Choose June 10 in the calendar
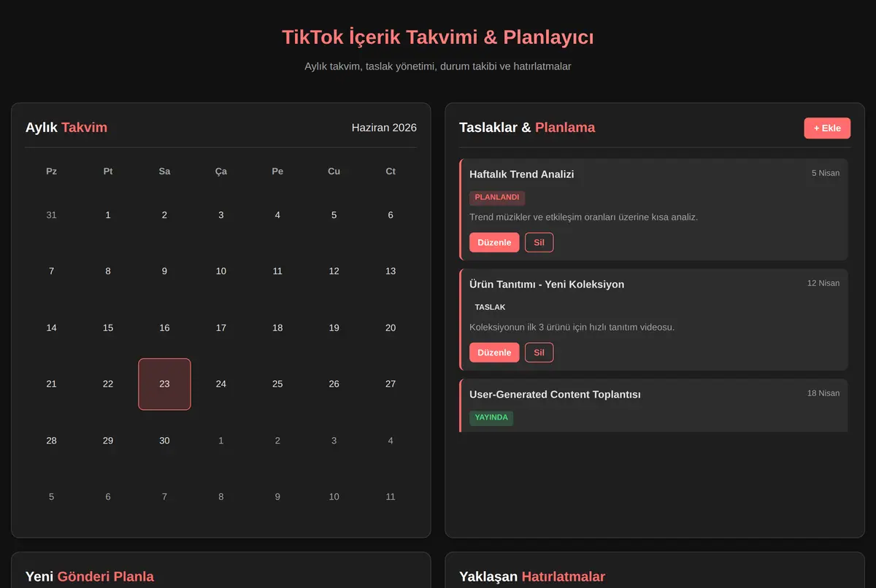 click(x=221, y=271)
